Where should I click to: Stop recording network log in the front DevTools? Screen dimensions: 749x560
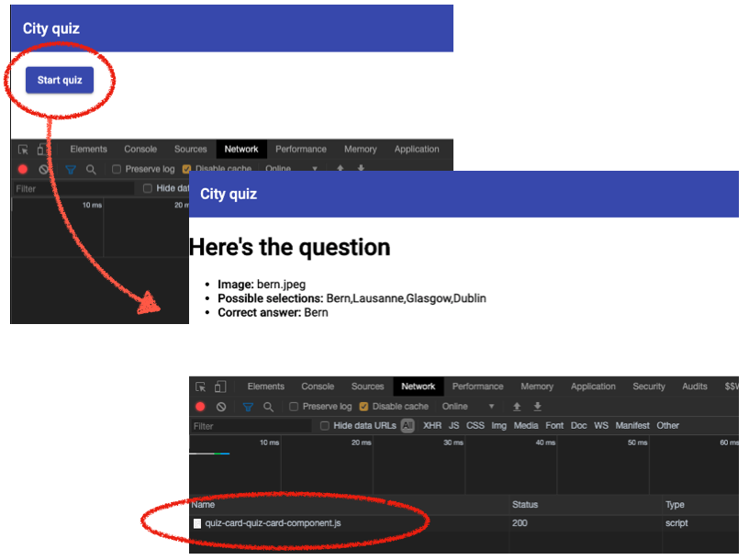[x=200, y=407]
